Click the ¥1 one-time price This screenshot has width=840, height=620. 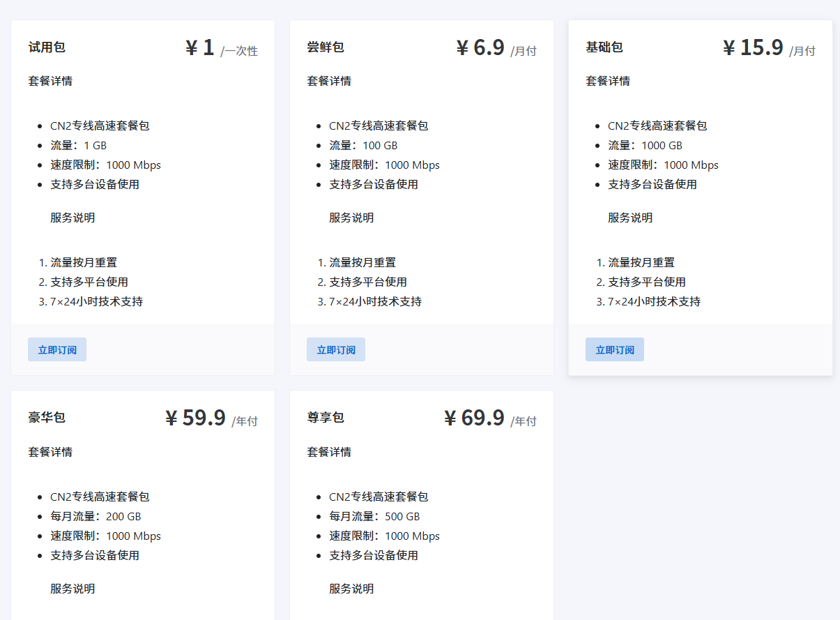coord(200,48)
